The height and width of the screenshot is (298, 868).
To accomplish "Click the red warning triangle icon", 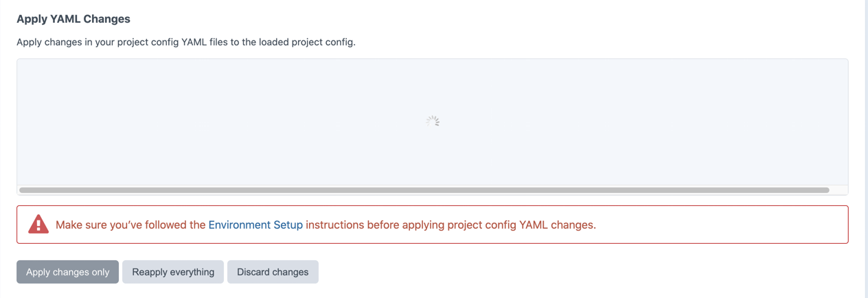I will [38, 225].
